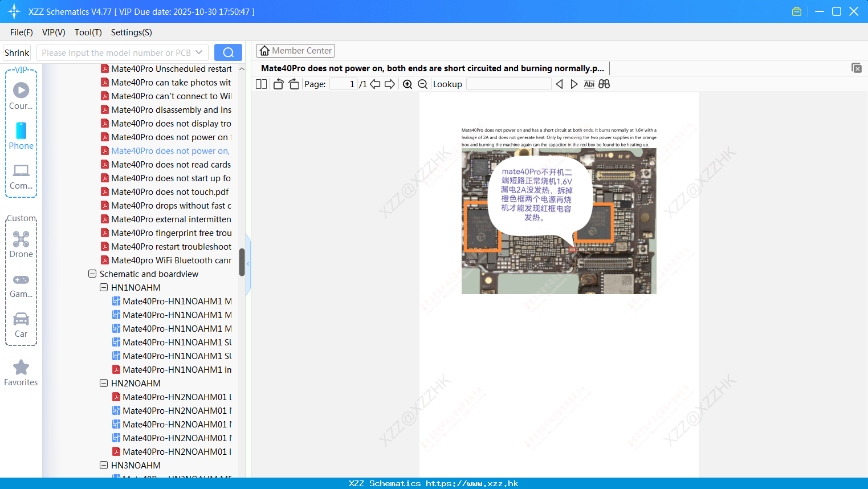Open the File menu

click(x=22, y=32)
